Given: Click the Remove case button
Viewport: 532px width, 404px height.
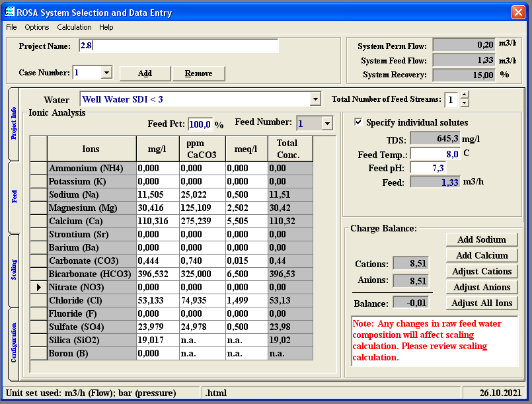Looking at the screenshot, I should click(198, 73).
